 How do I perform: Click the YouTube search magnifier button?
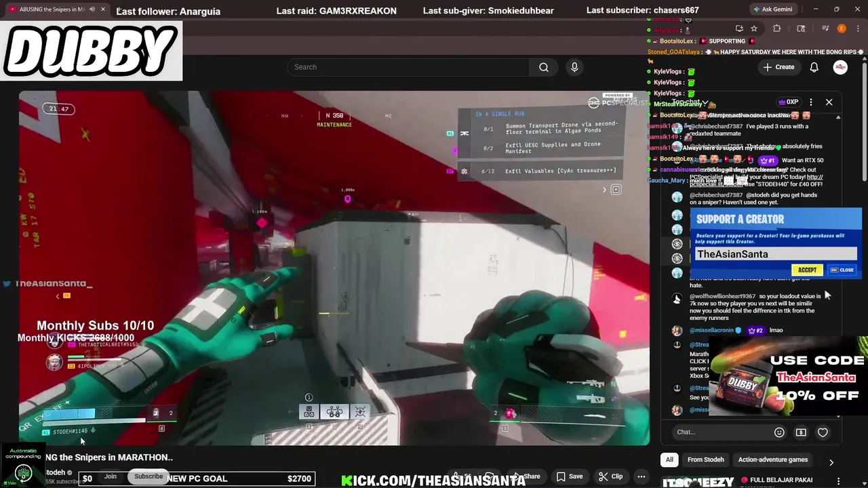point(544,67)
